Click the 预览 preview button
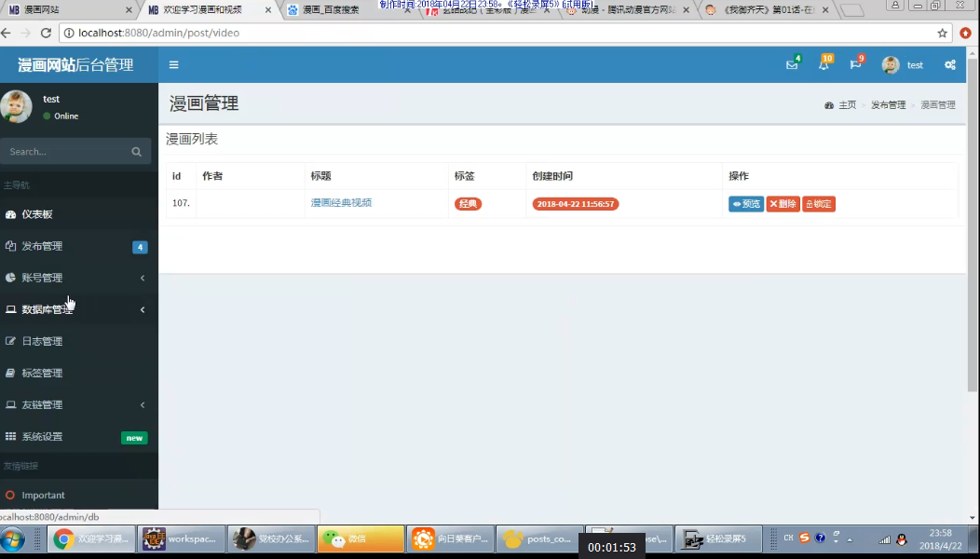This screenshot has height=559, width=980. point(745,204)
